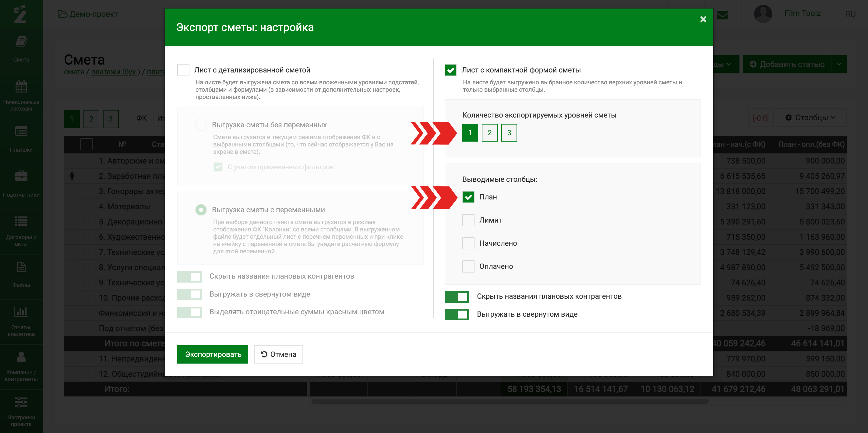868x433 pixels.
Task: Select Выгрузка сметы с переменными radio
Action: click(x=201, y=210)
